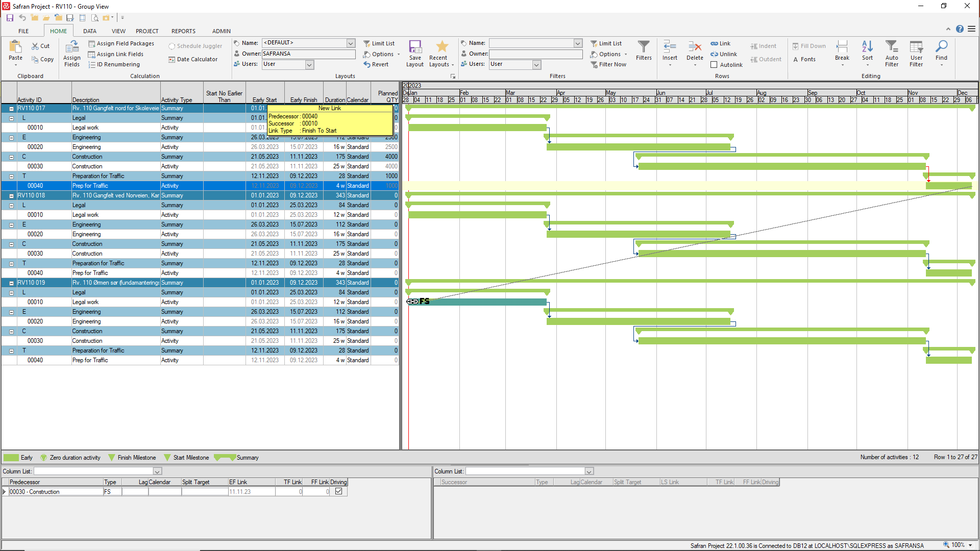Open the Find tool
The height and width of the screenshot is (551, 980).
point(941,54)
